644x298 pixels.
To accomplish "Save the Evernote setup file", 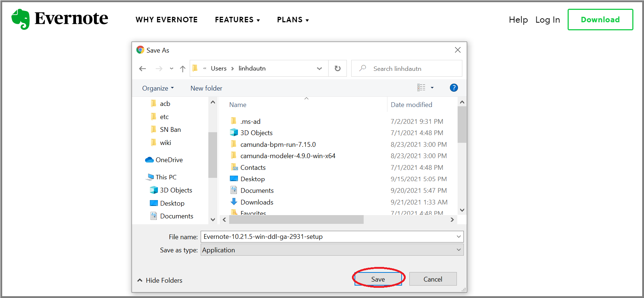I will click(x=378, y=279).
